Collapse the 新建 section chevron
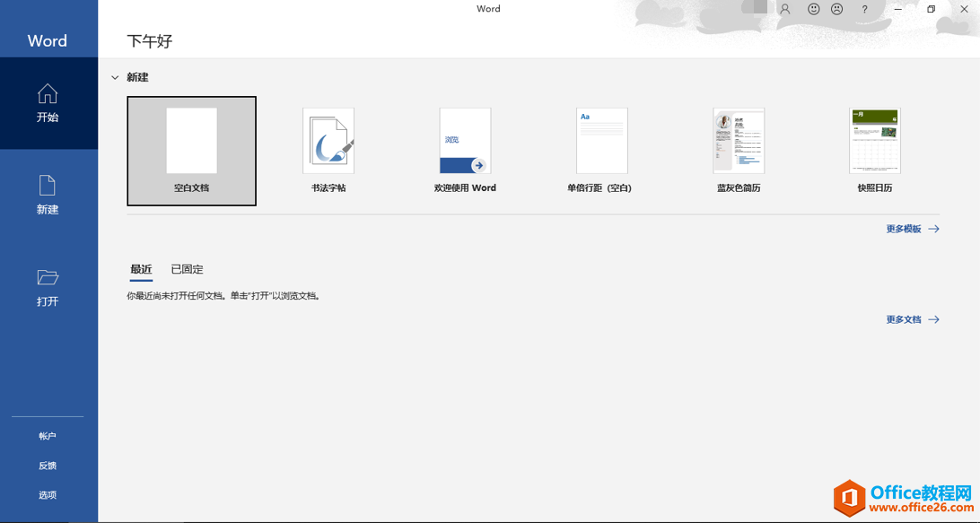 pos(115,78)
